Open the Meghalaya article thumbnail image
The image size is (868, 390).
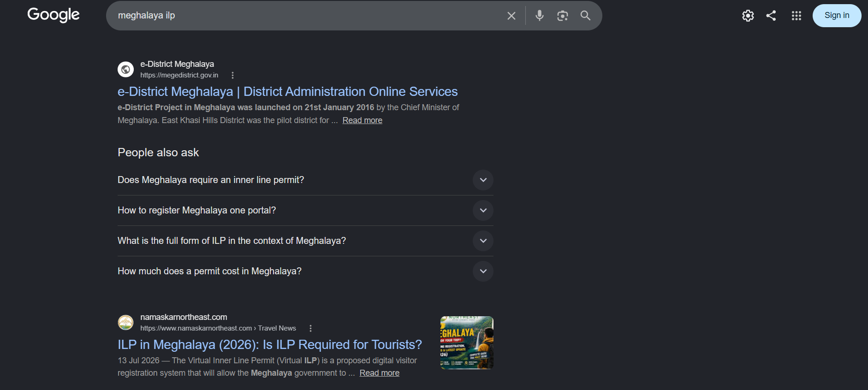[467, 343]
